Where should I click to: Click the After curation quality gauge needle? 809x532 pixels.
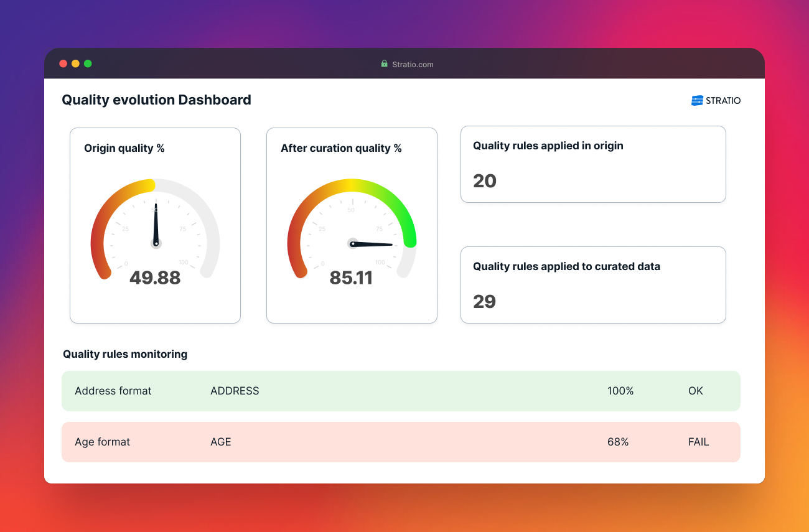pos(372,244)
